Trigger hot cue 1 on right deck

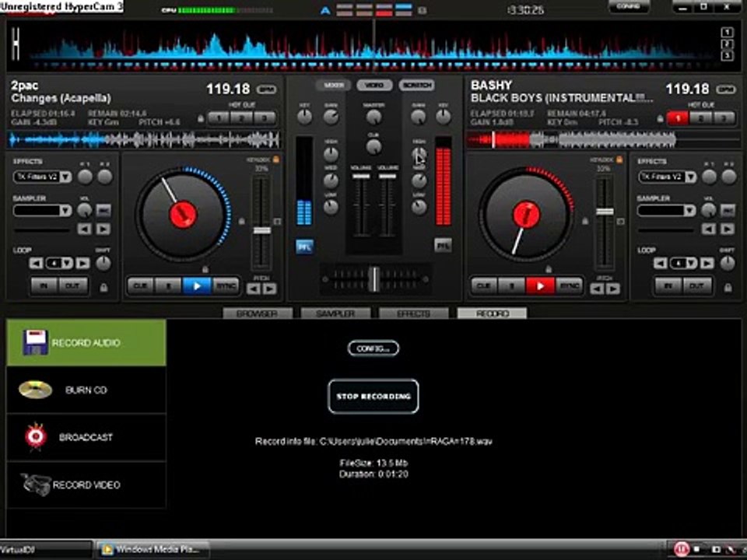(x=678, y=117)
